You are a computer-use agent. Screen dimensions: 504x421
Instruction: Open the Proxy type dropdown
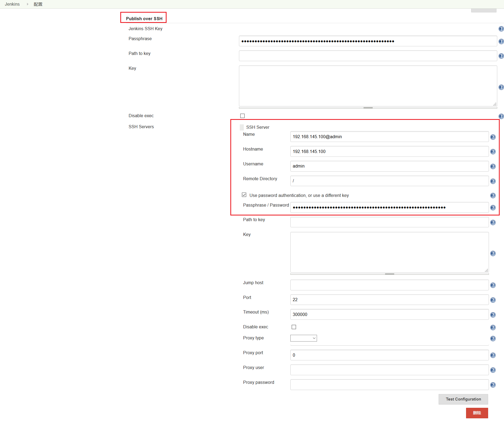[304, 338]
